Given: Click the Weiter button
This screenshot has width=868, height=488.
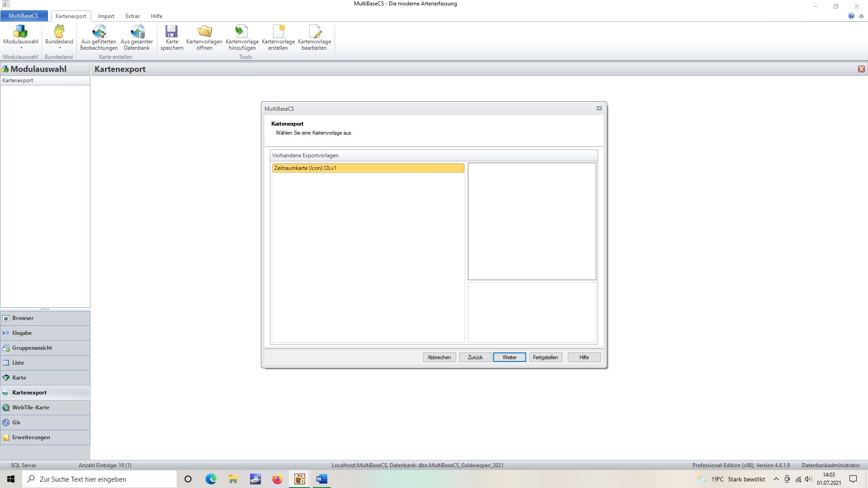Looking at the screenshot, I should (x=509, y=357).
